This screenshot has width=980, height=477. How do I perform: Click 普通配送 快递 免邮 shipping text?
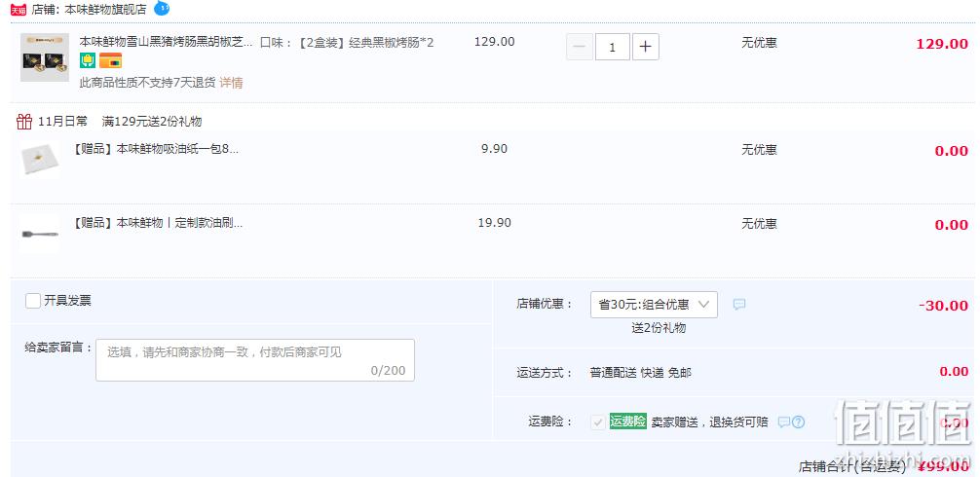click(641, 373)
